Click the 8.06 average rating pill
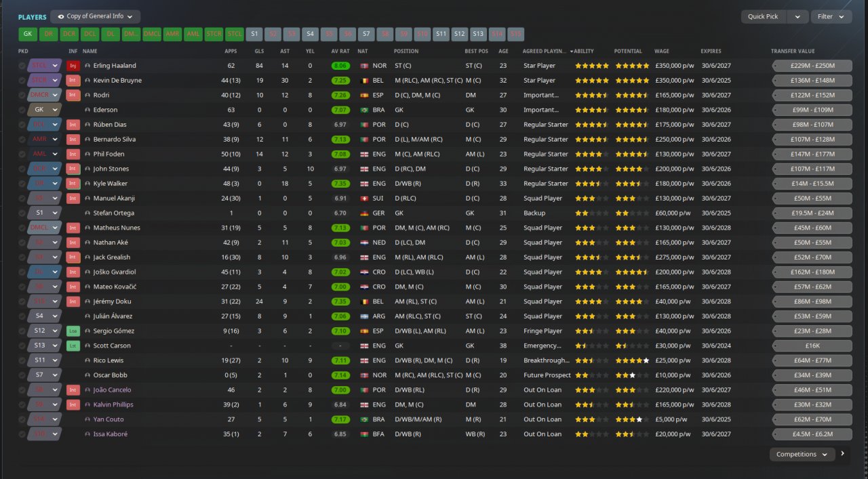 [340, 66]
